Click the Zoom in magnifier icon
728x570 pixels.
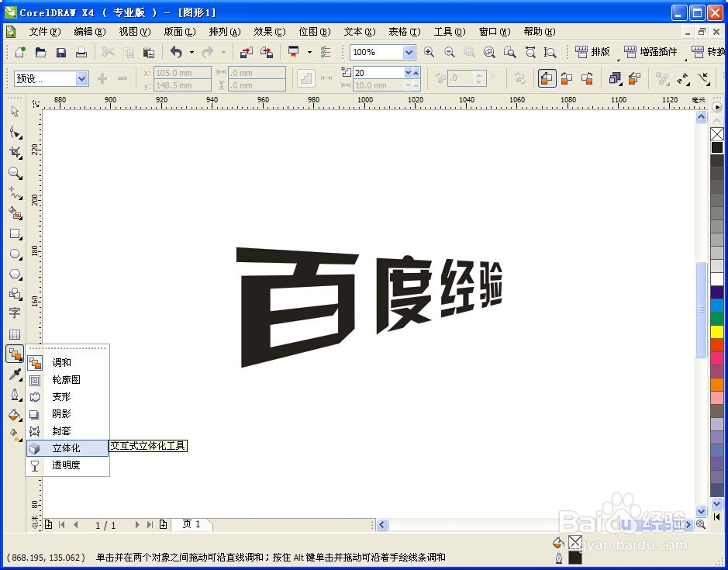click(429, 52)
